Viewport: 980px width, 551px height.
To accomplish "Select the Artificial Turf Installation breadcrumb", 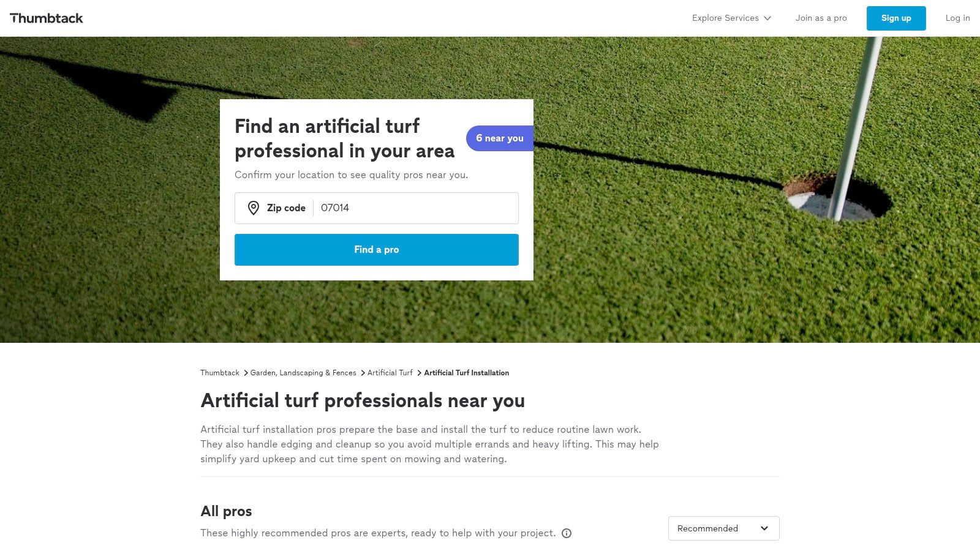I will [466, 373].
